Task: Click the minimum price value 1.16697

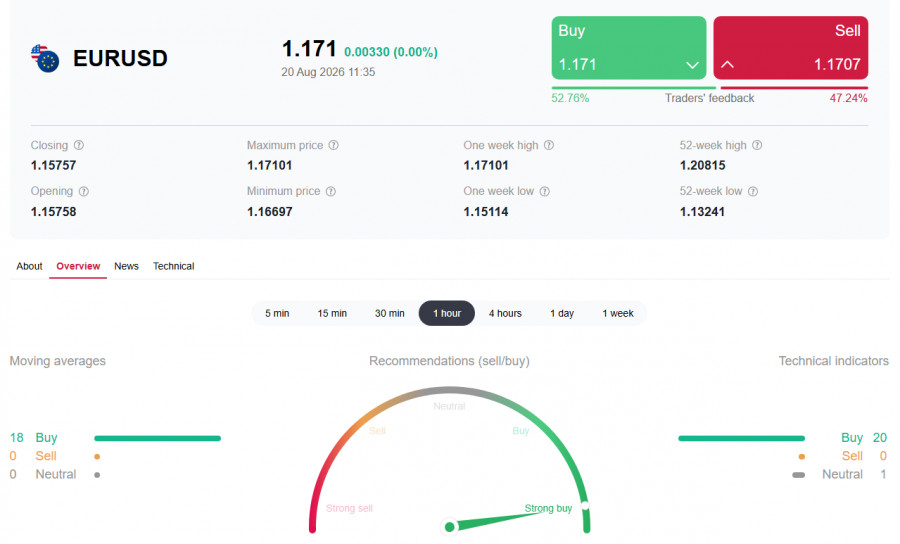Action: [x=270, y=212]
